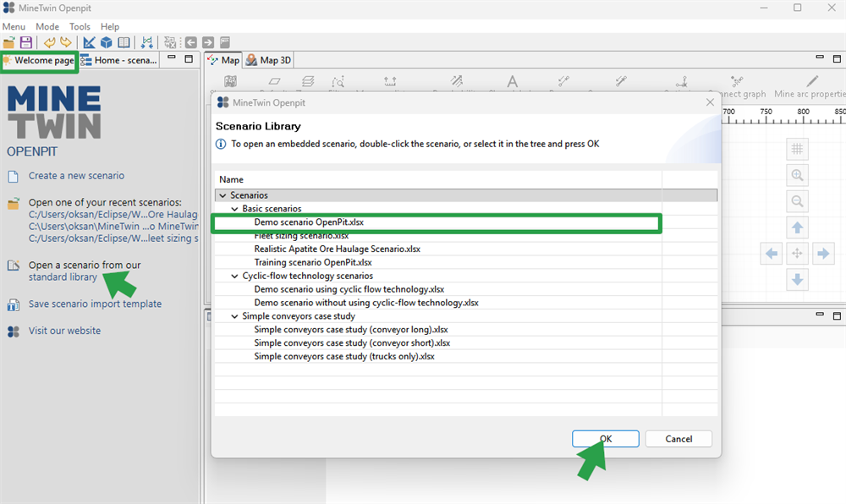Click the blue 3D cube toolbar icon

107,42
